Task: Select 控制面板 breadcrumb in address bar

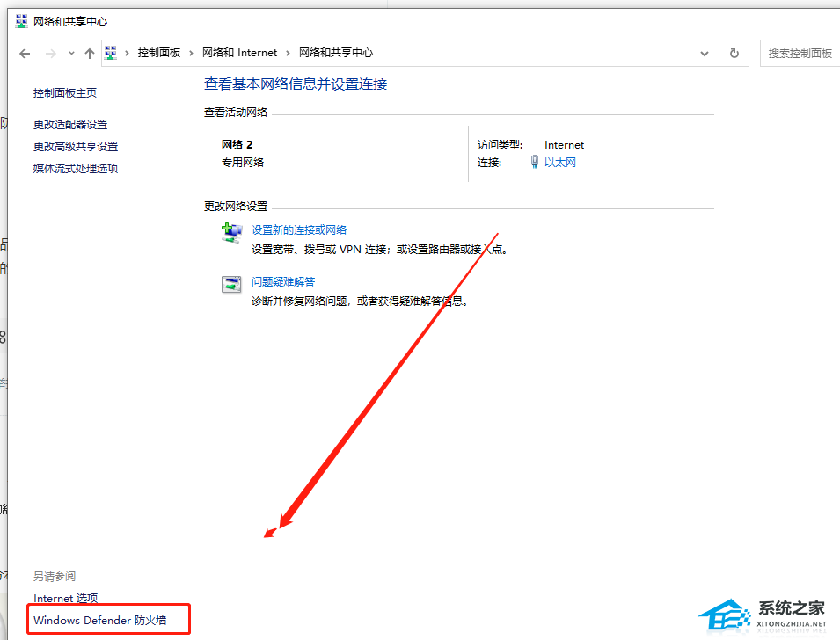Action: tap(159, 53)
